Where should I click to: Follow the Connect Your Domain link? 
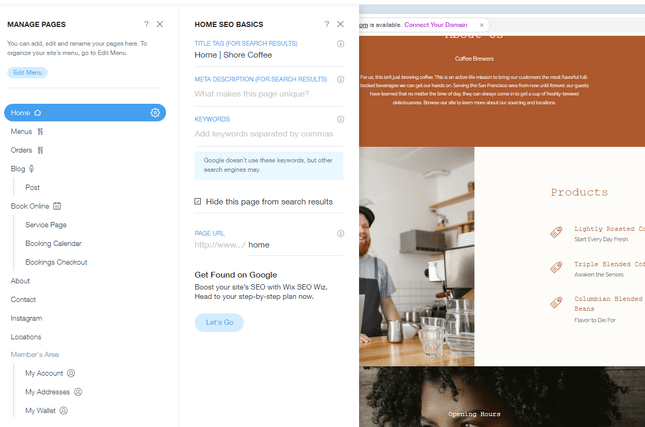coord(436,25)
